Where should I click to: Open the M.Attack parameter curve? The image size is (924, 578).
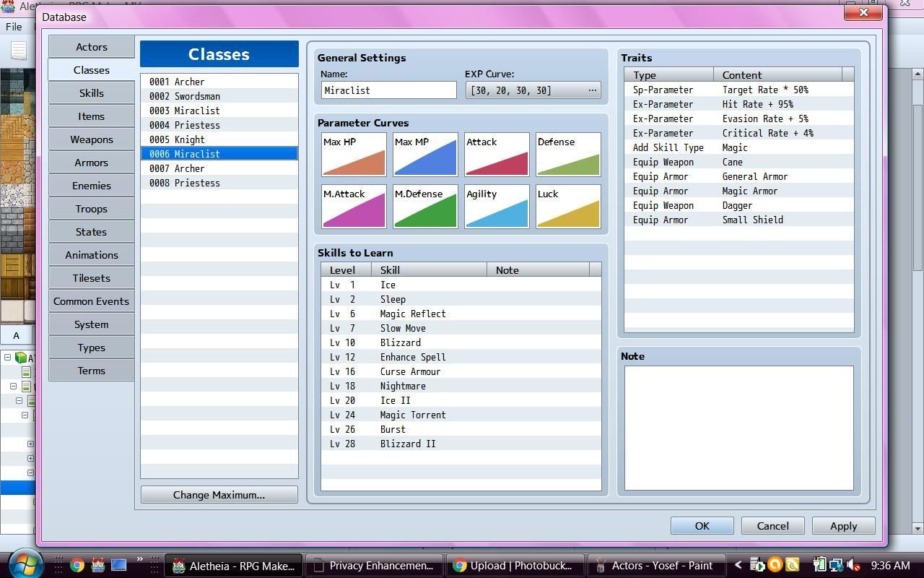[x=354, y=207]
